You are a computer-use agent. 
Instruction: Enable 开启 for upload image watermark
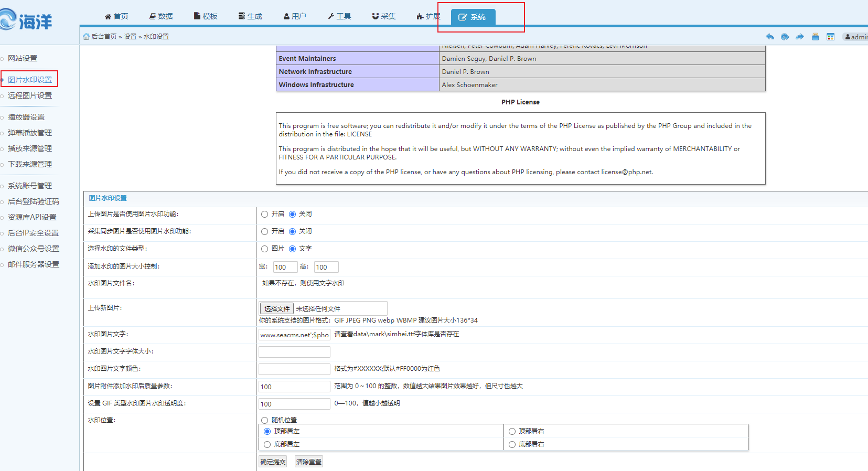coord(264,214)
